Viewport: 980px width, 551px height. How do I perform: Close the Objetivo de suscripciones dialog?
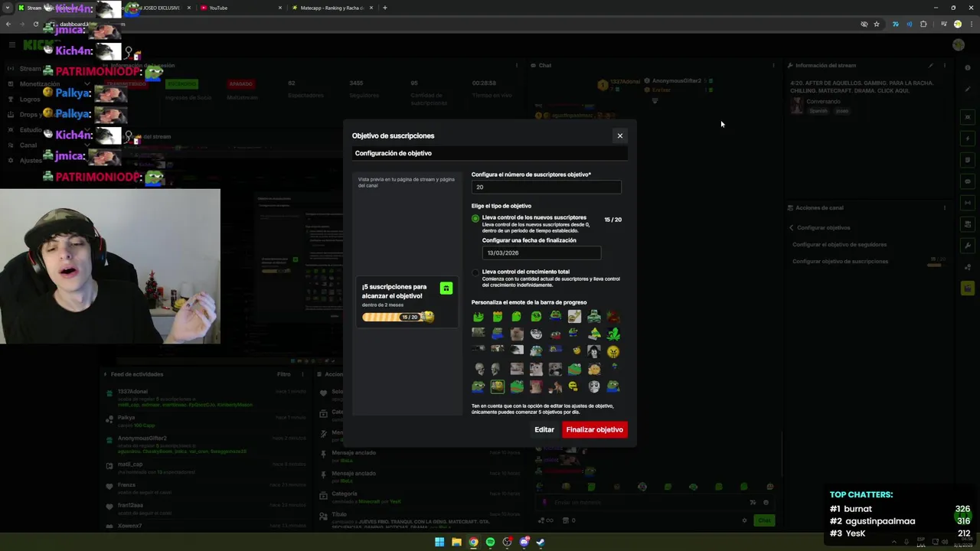coord(620,135)
